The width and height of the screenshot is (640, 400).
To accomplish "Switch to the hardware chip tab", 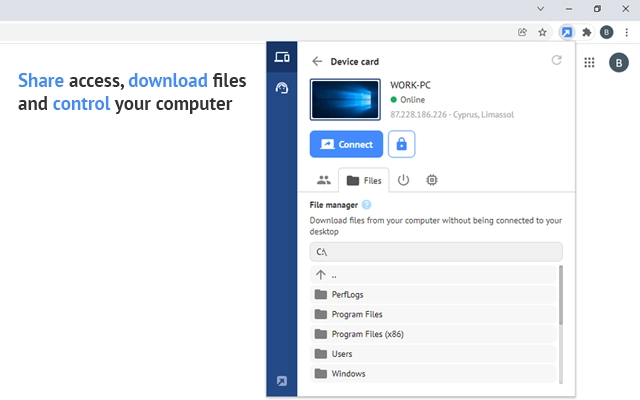I will [432, 181].
